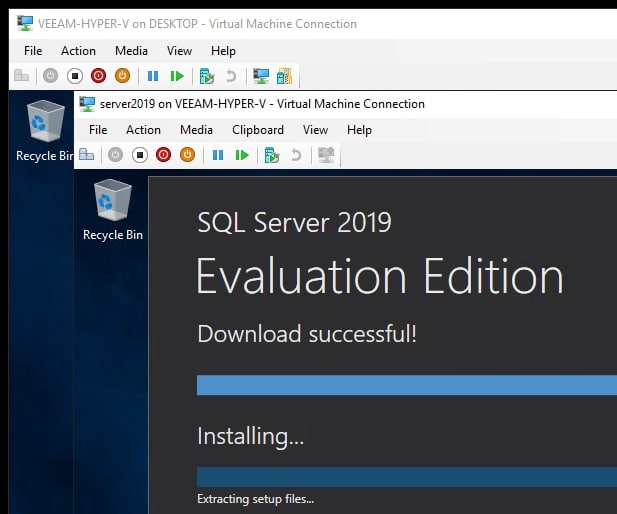Click 'Download successful!' text
This screenshot has width=617, height=514.
pyautogui.click(x=307, y=334)
